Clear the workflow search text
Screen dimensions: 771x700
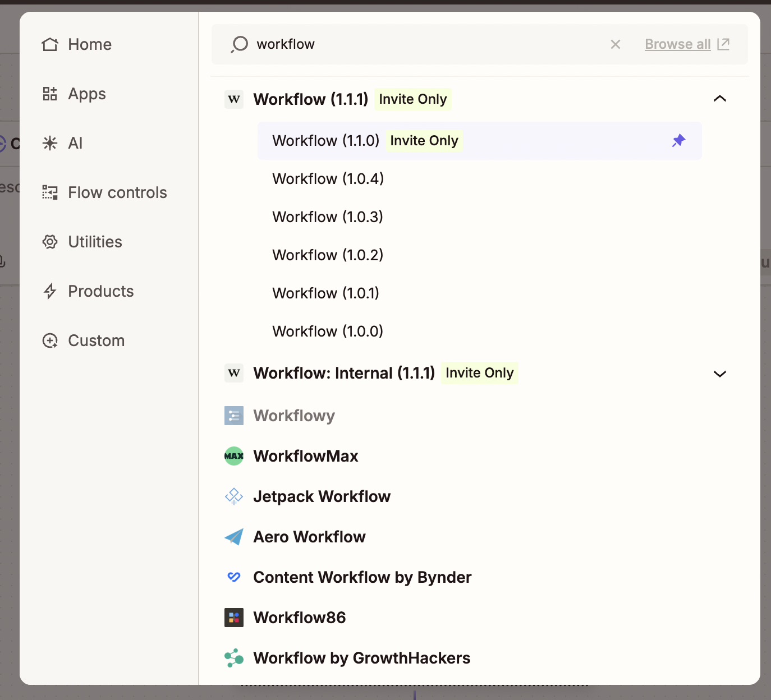coord(616,44)
